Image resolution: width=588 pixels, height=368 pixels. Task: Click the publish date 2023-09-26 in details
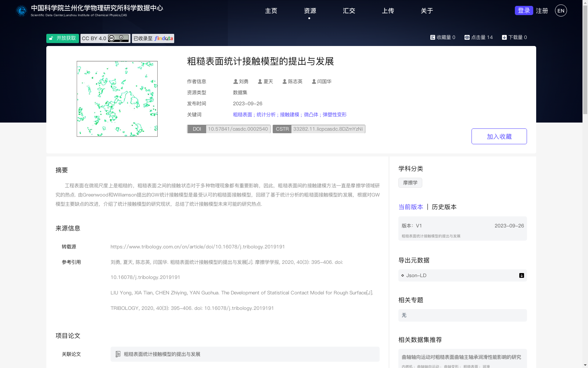click(x=248, y=103)
